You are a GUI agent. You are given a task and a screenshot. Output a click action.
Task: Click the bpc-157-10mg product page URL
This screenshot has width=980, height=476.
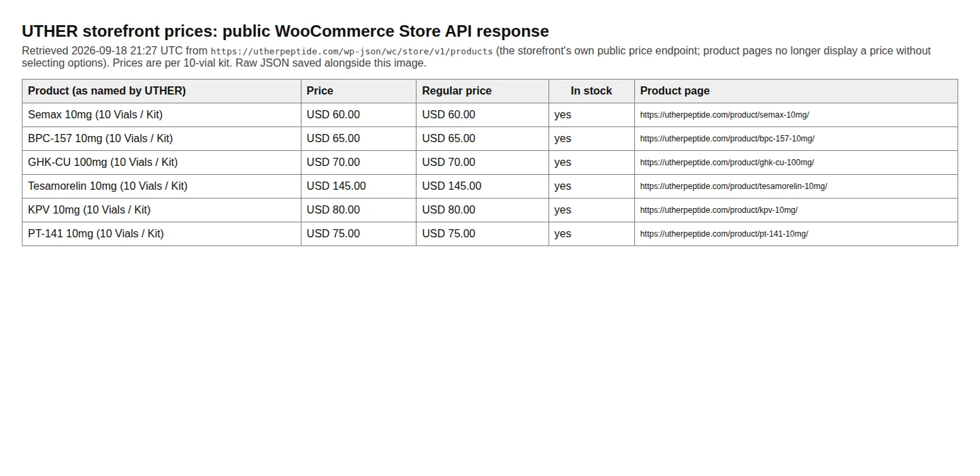[x=727, y=139]
